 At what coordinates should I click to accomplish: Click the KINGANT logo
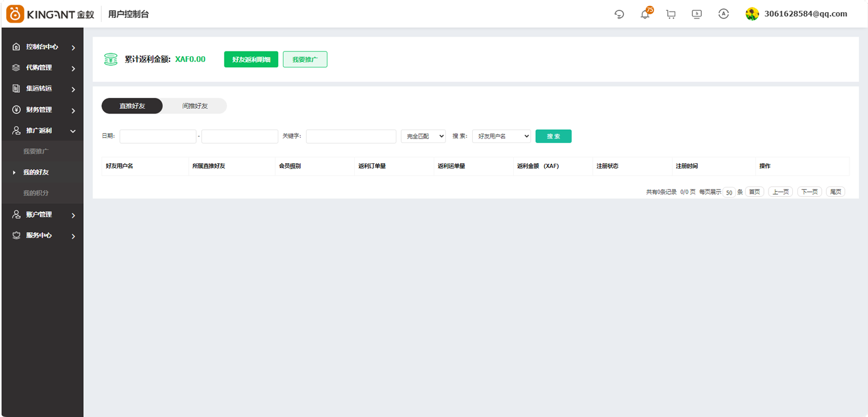coord(50,14)
